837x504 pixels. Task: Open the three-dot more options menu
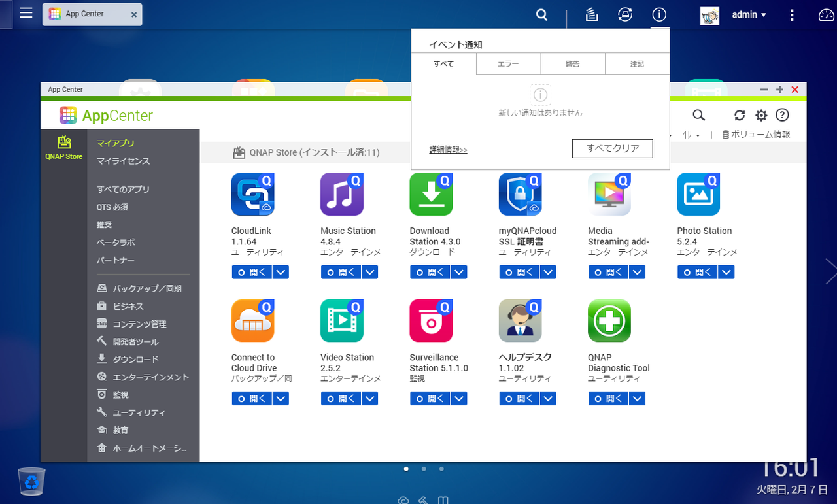pos(792,14)
